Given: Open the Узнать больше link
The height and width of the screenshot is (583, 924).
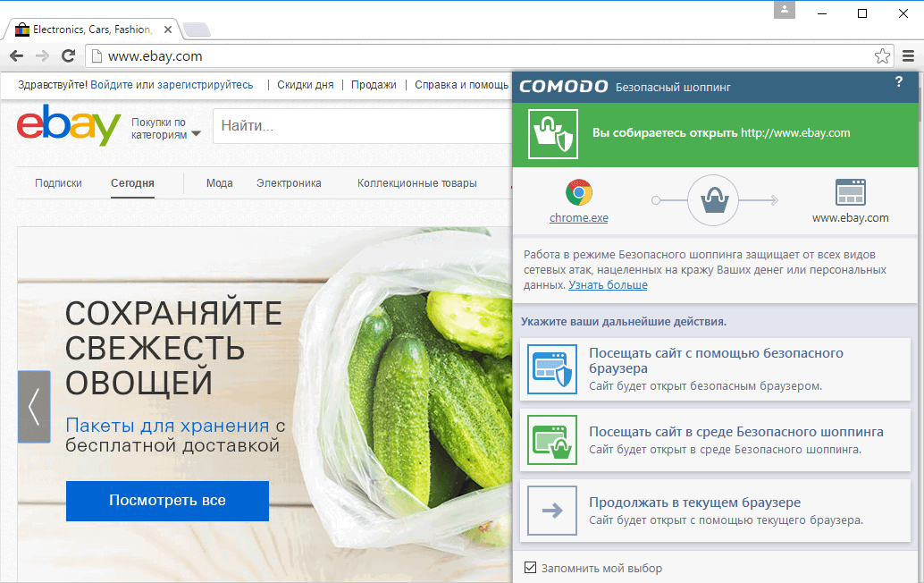Looking at the screenshot, I should [608, 284].
